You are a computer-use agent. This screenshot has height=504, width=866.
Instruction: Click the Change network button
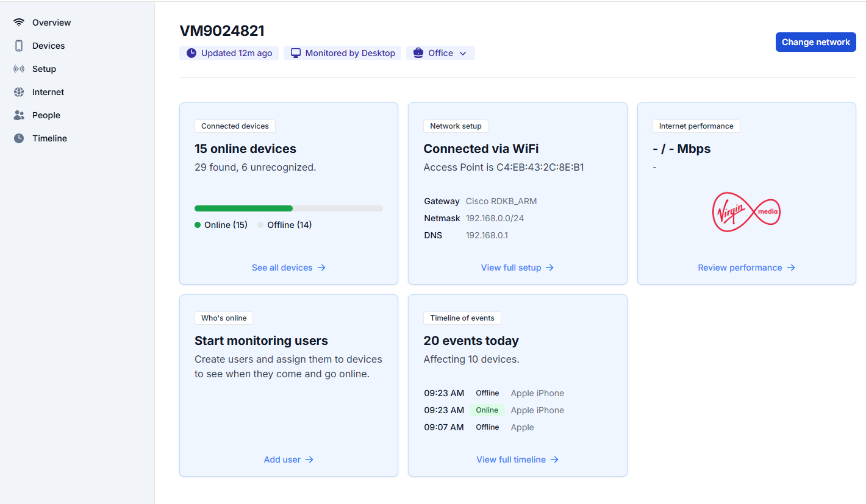[x=815, y=42]
